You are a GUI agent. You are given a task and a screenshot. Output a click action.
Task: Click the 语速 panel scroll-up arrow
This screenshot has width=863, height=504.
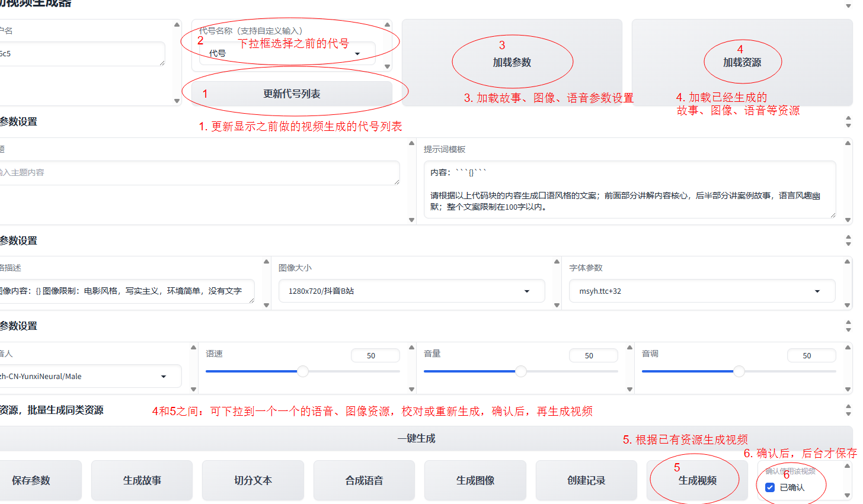click(x=411, y=347)
